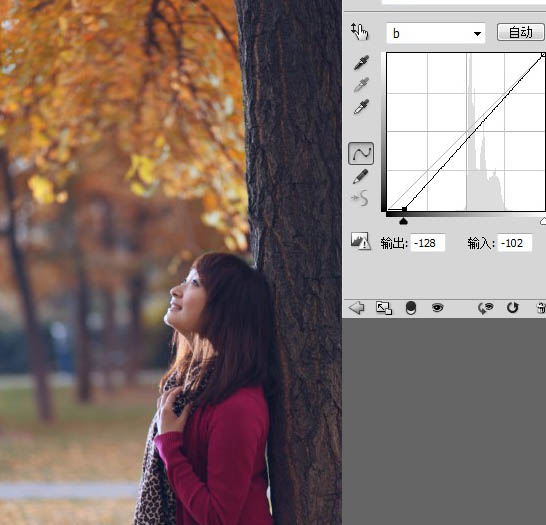Reset adjustment with circular arrow icon

tap(513, 307)
